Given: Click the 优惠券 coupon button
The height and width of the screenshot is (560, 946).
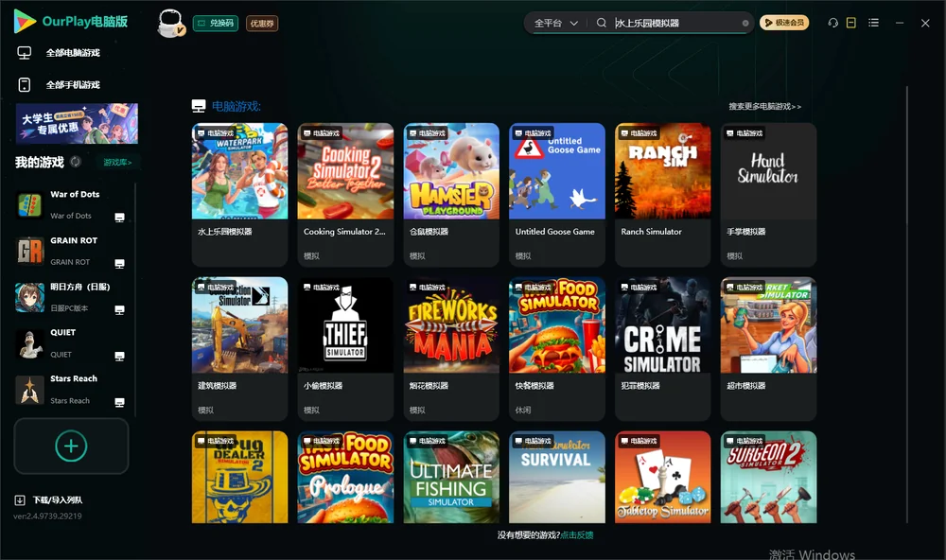Looking at the screenshot, I should pyautogui.click(x=262, y=24).
